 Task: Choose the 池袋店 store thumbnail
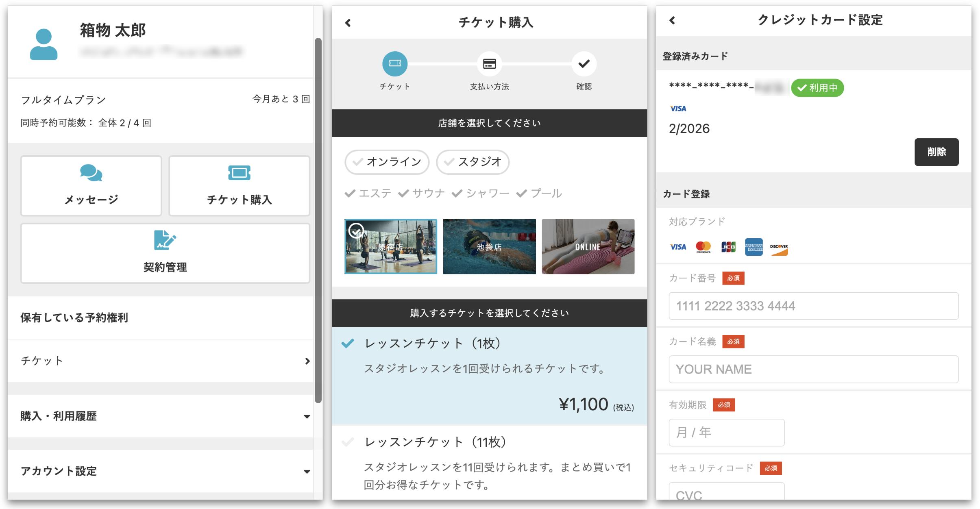click(x=489, y=246)
